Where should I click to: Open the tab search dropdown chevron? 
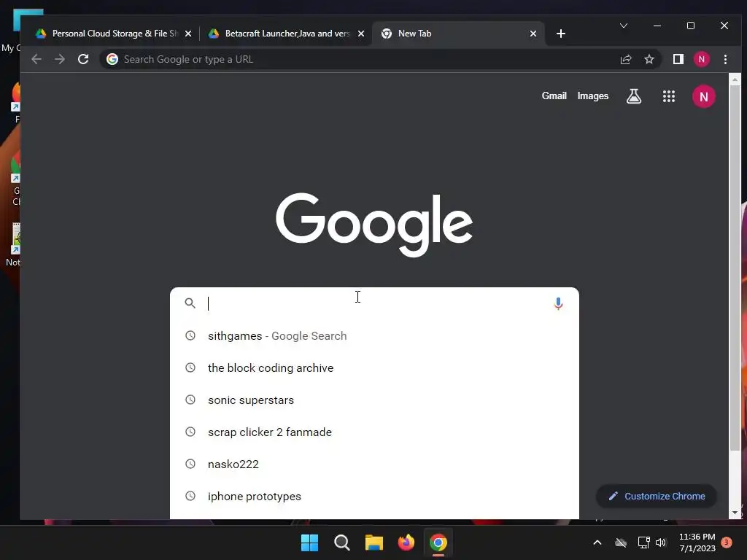(624, 26)
